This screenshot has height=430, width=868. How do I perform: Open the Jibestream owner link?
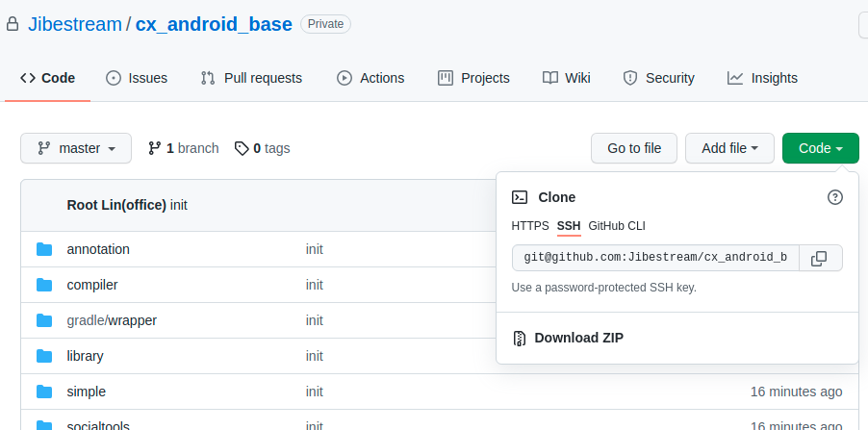[x=75, y=24]
